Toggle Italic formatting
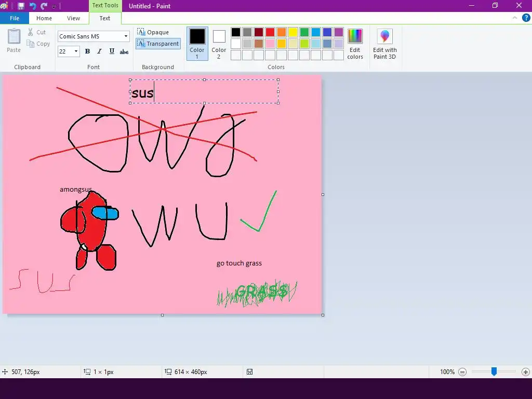 click(x=99, y=51)
